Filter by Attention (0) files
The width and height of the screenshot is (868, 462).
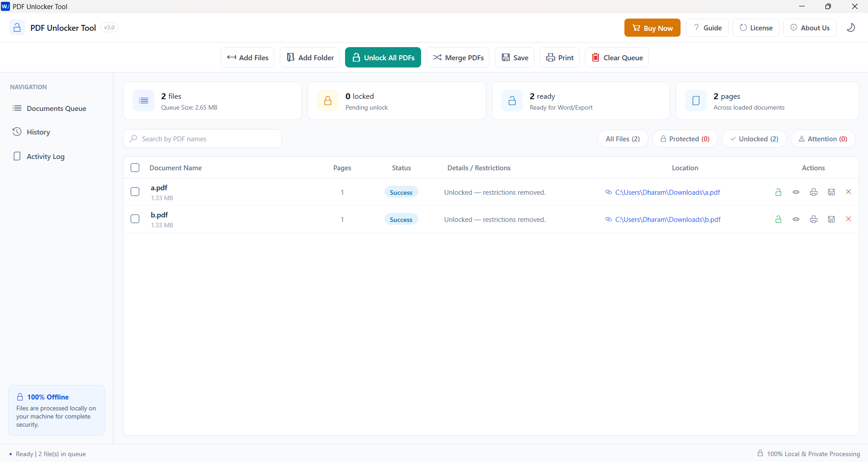point(823,139)
